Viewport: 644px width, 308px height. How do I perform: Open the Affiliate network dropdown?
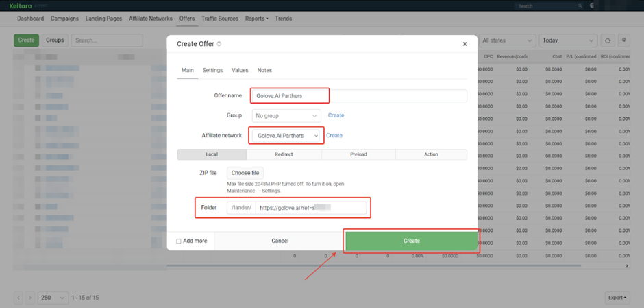(286, 136)
